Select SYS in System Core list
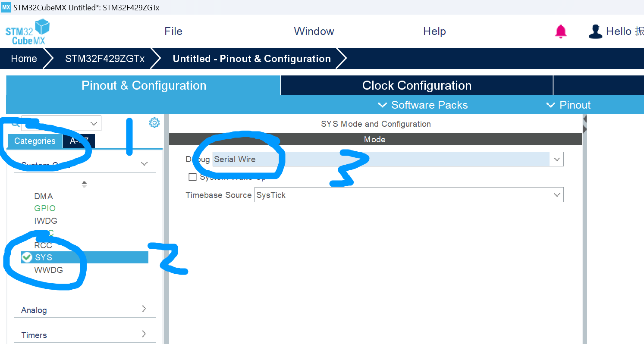644x344 pixels. [85, 257]
